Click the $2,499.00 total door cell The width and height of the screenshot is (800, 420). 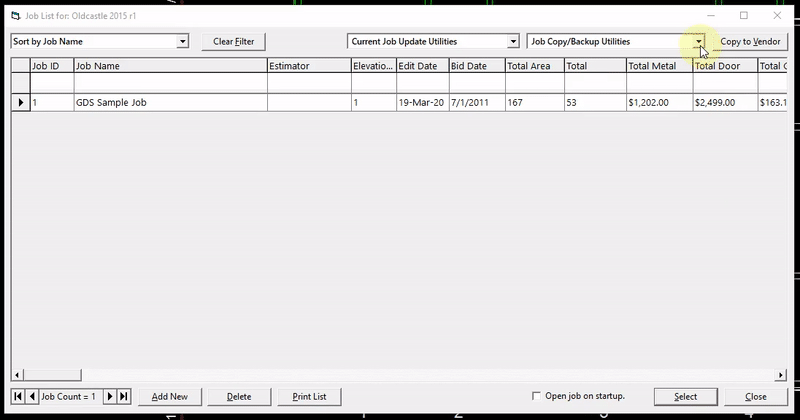click(725, 103)
